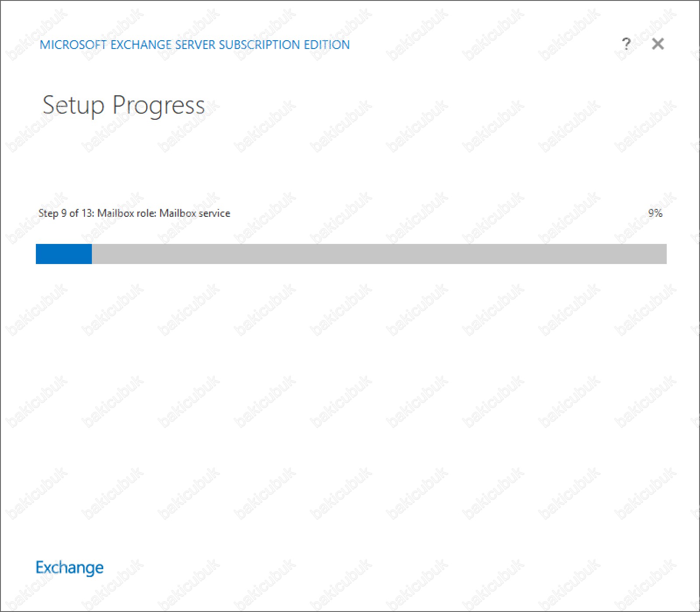Click the blue filled portion of progress bar
Screen dimensions: 700x612
64,254
